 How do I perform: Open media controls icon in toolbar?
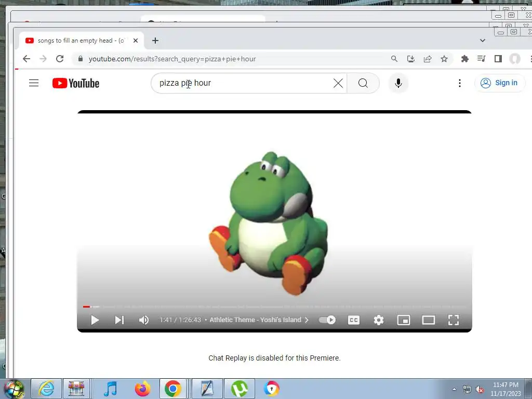point(481,59)
